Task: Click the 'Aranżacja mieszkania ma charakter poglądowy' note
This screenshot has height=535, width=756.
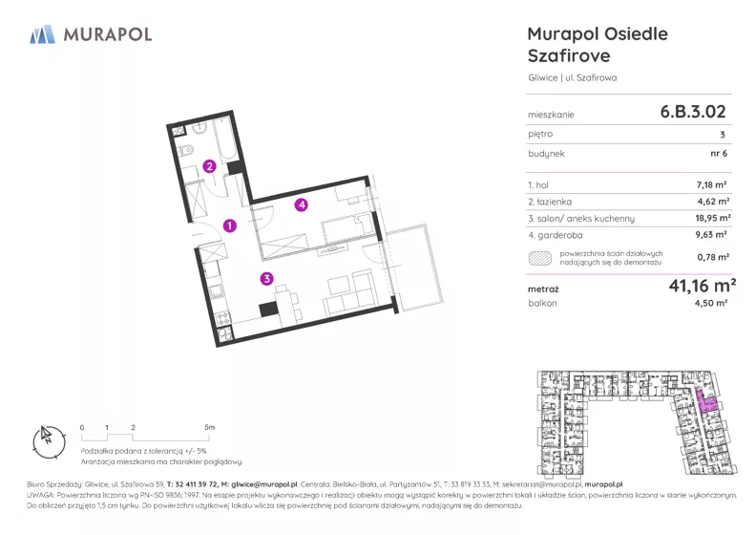Action: point(161,461)
